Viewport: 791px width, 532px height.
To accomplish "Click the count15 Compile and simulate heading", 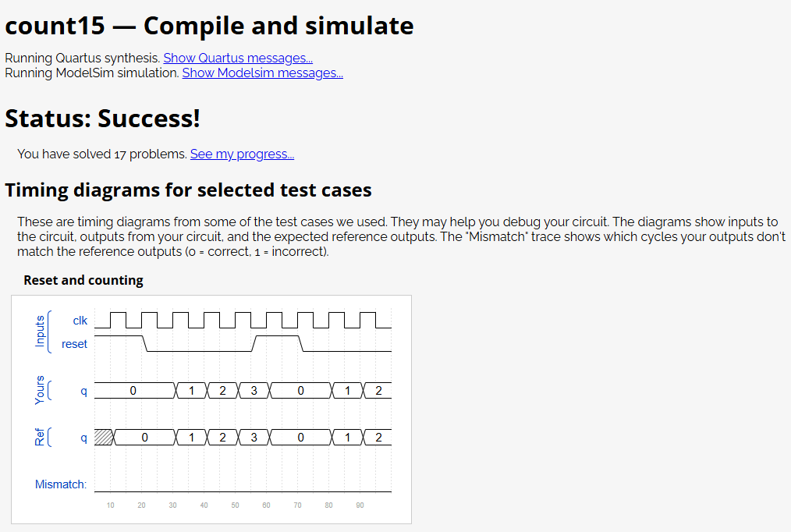I will pos(209,26).
